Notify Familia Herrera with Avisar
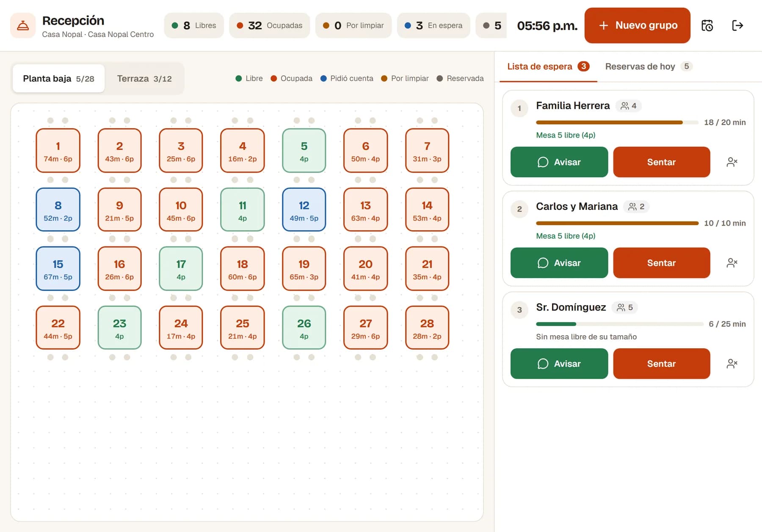Viewport: 762px width, 532px height. [559, 162]
